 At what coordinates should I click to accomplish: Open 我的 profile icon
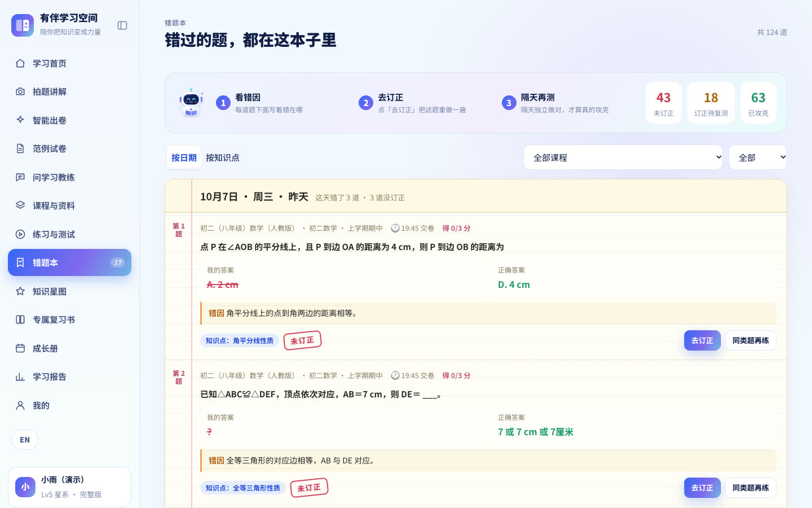coord(20,405)
